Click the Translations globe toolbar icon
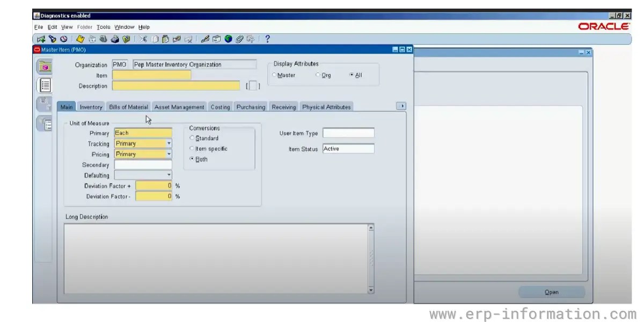644x322 pixels. (x=229, y=38)
